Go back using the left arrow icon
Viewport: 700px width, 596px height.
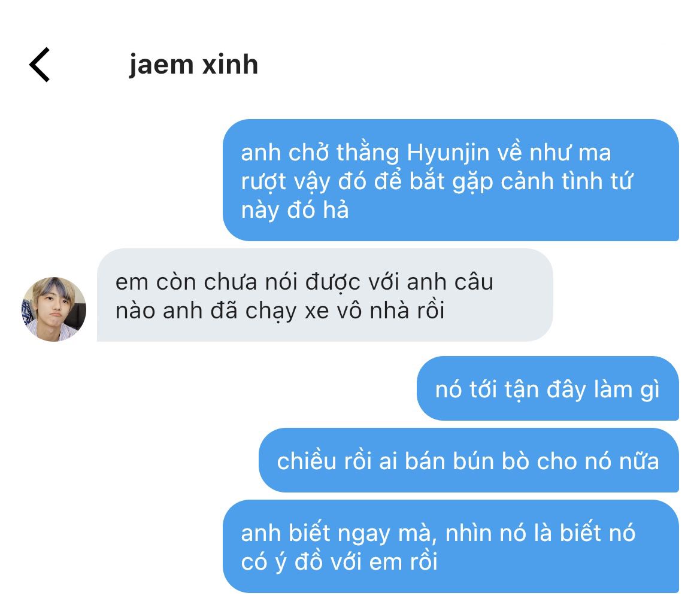tap(40, 65)
